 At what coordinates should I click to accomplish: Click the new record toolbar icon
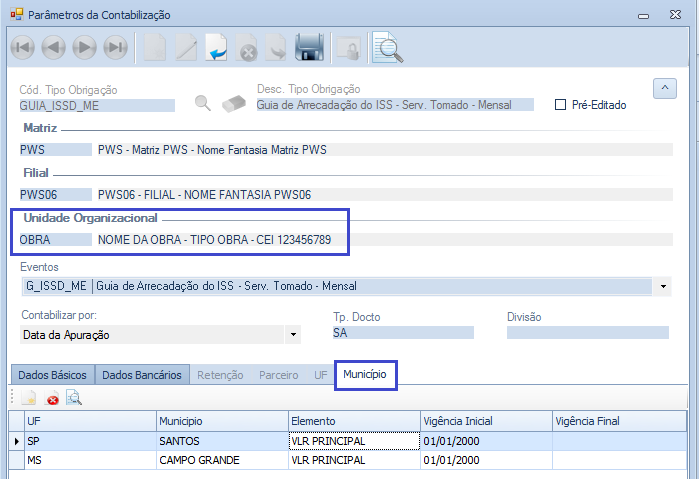[155, 48]
